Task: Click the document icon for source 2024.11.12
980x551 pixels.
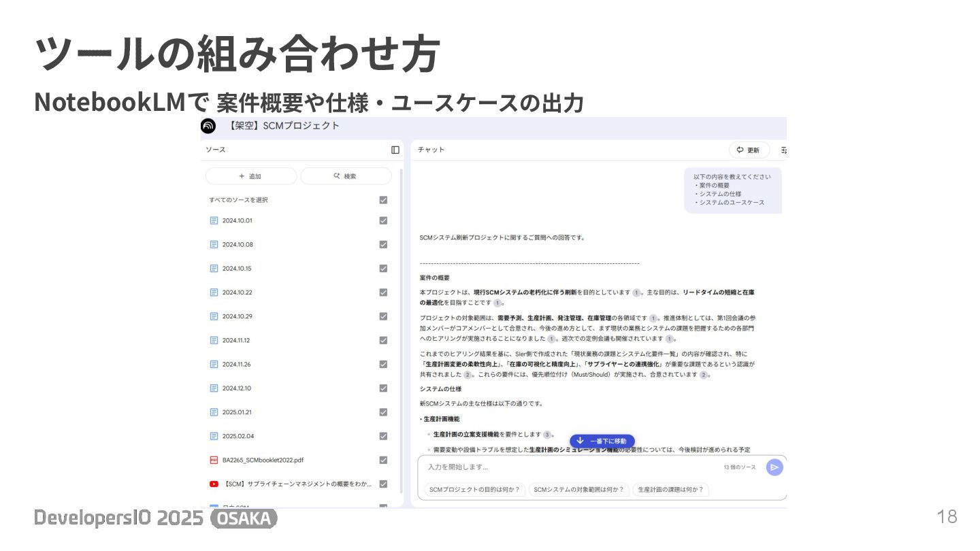Action: 214,340
